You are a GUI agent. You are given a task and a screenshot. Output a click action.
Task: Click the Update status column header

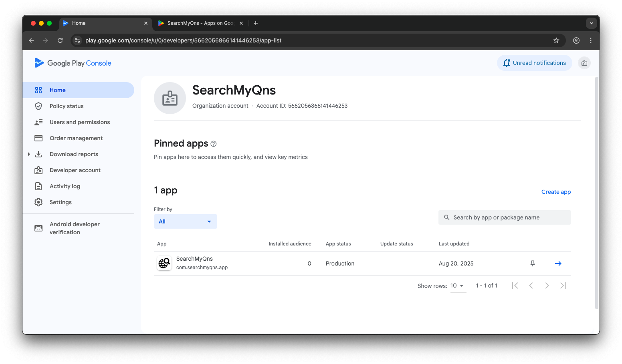(396, 243)
